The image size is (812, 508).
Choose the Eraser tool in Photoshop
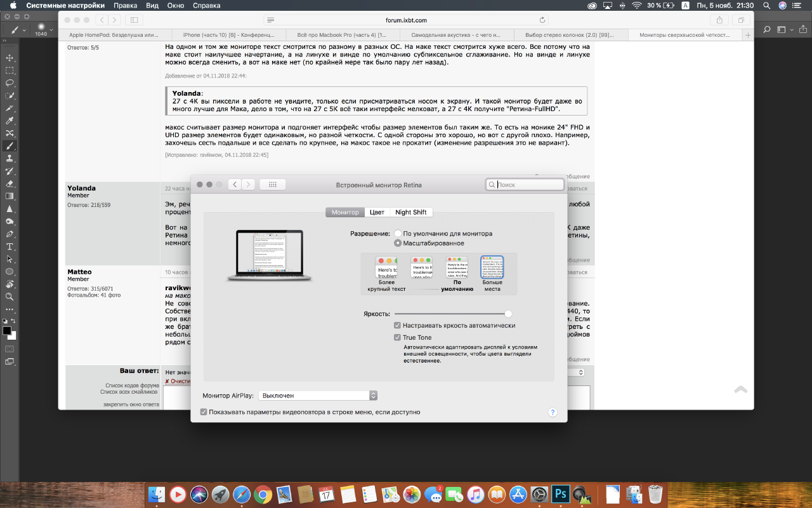tap(10, 184)
